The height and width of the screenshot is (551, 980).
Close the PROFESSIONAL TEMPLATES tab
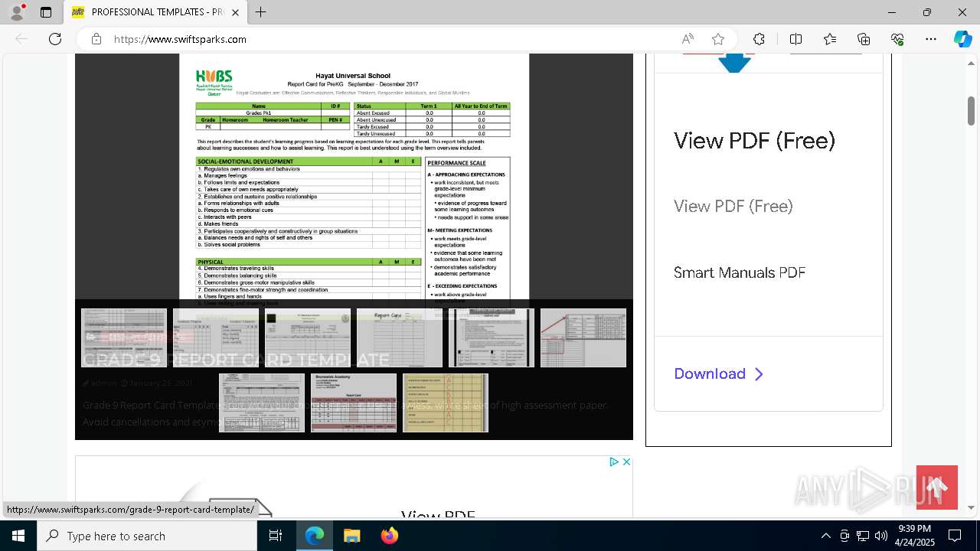tap(235, 12)
